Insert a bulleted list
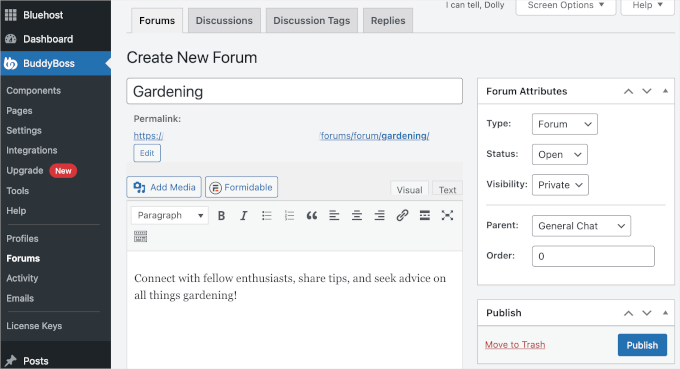The width and height of the screenshot is (680, 369). pyautogui.click(x=267, y=216)
